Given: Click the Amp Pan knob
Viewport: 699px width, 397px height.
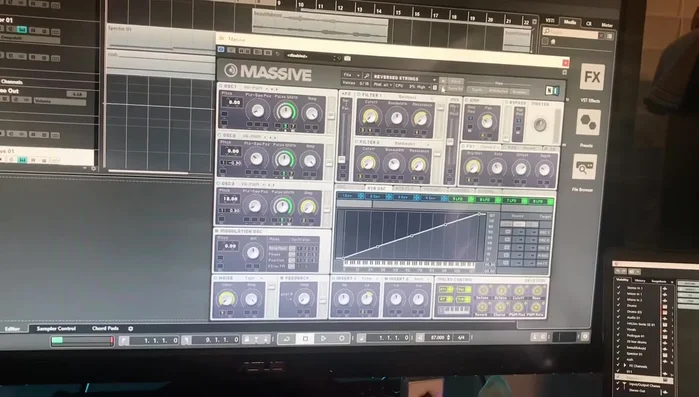Looking at the screenshot, I should [x=487, y=121].
